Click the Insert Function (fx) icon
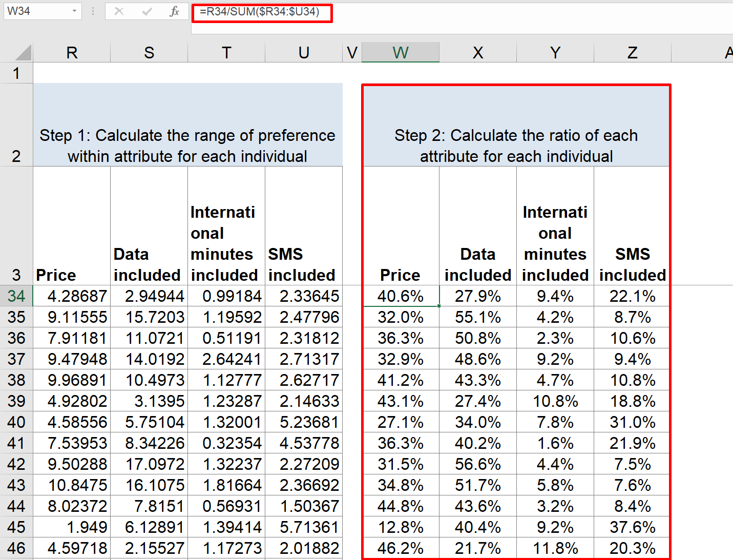733x560 pixels. (174, 12)
